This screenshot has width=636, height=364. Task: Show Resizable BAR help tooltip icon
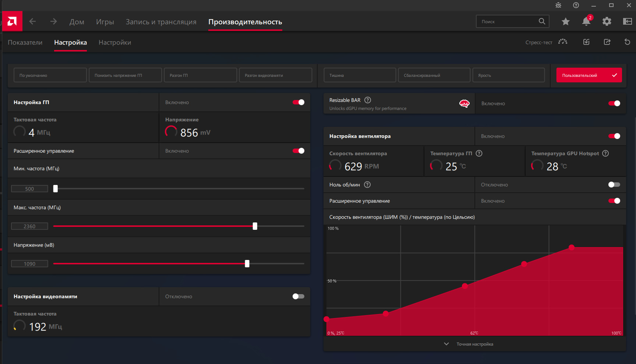click(368, 100)
